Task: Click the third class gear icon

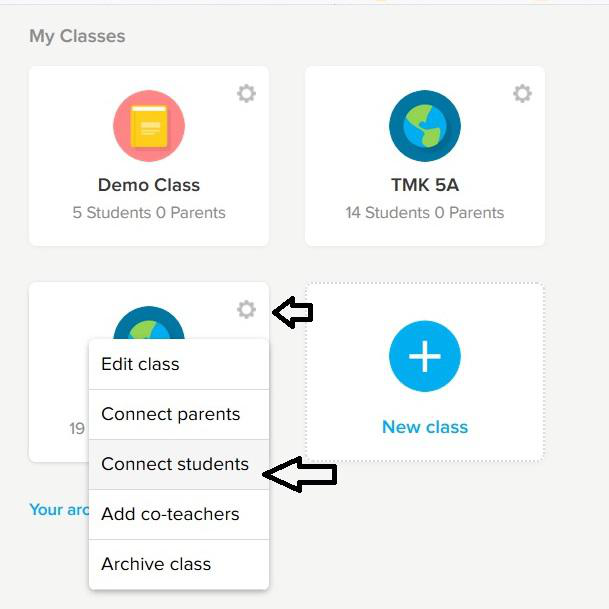Action: pos(246,310)
